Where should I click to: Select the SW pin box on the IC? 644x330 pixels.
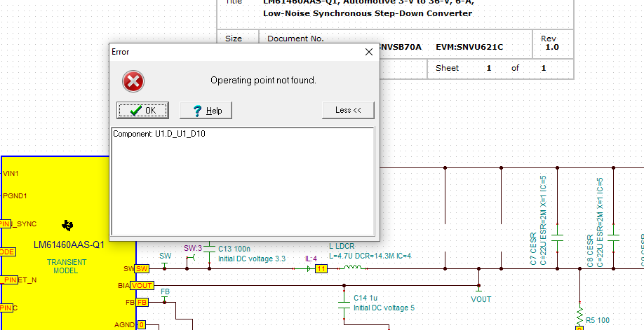[142, 269]
